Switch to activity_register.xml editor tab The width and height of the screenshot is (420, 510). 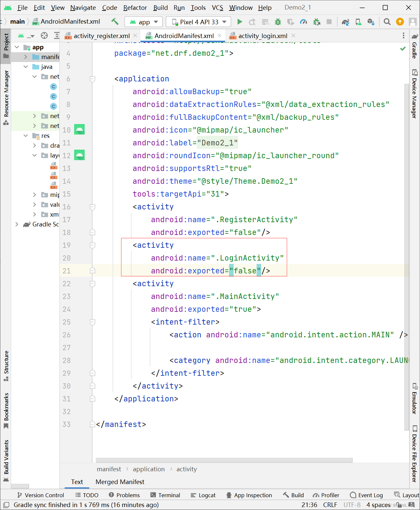point(102,36)
